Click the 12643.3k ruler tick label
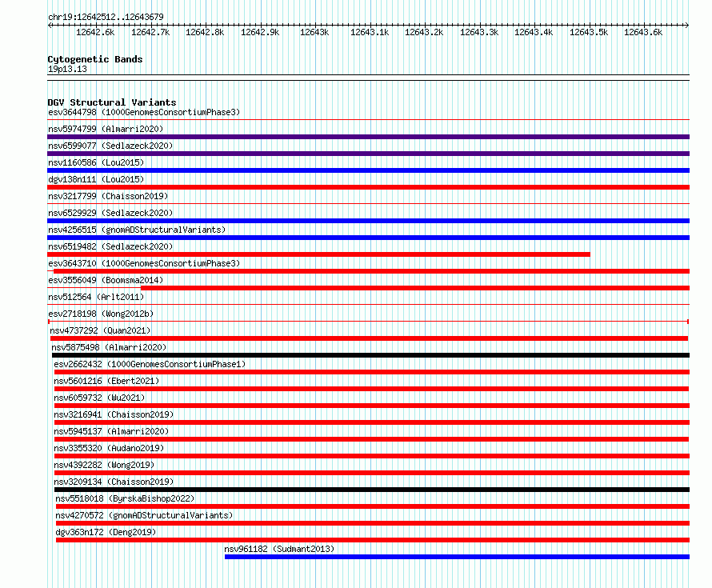This screenshot has height=588, width=712. 479,32
